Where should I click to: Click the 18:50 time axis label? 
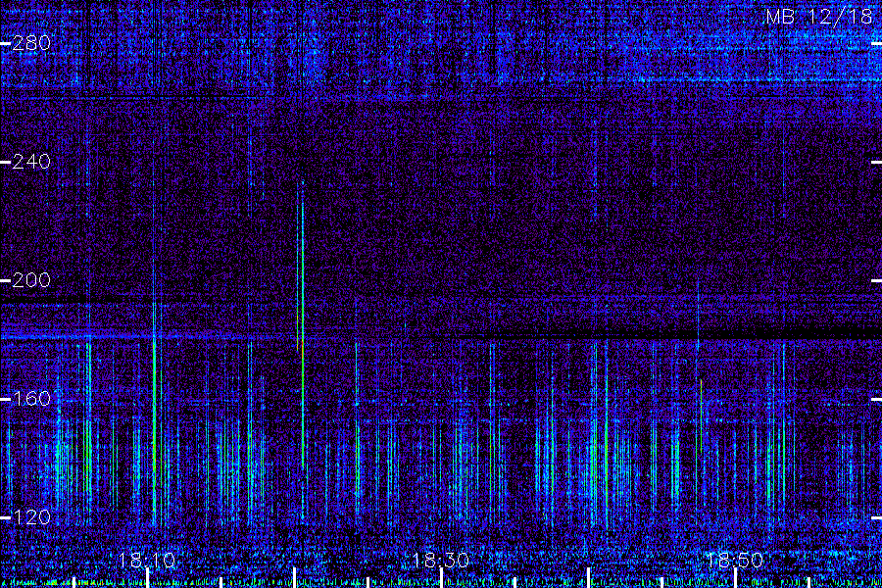pyautogui.click(x=735, y=561)
